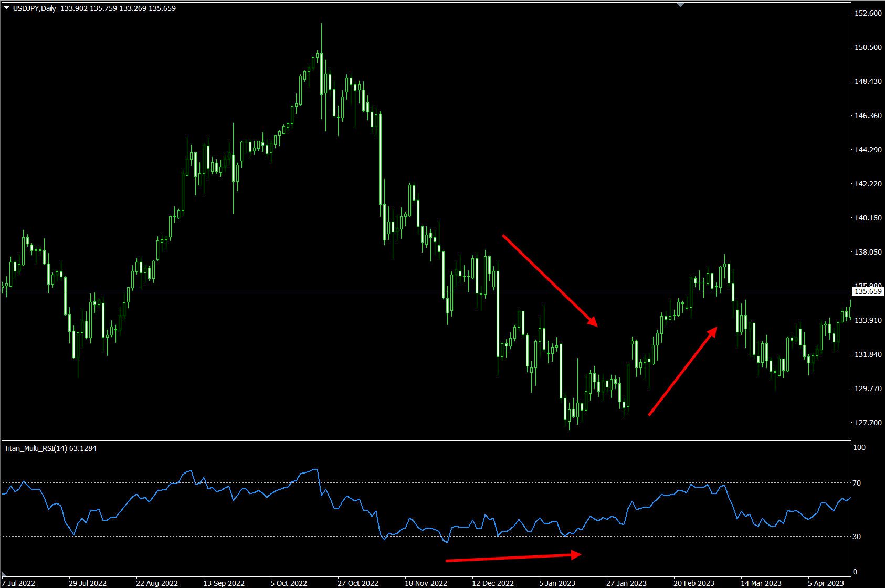Image resolution: width=885 pixels, height=588 pixels.
Task: Click the 5 Apr 2023 date label
Action: tap(826, 583)
